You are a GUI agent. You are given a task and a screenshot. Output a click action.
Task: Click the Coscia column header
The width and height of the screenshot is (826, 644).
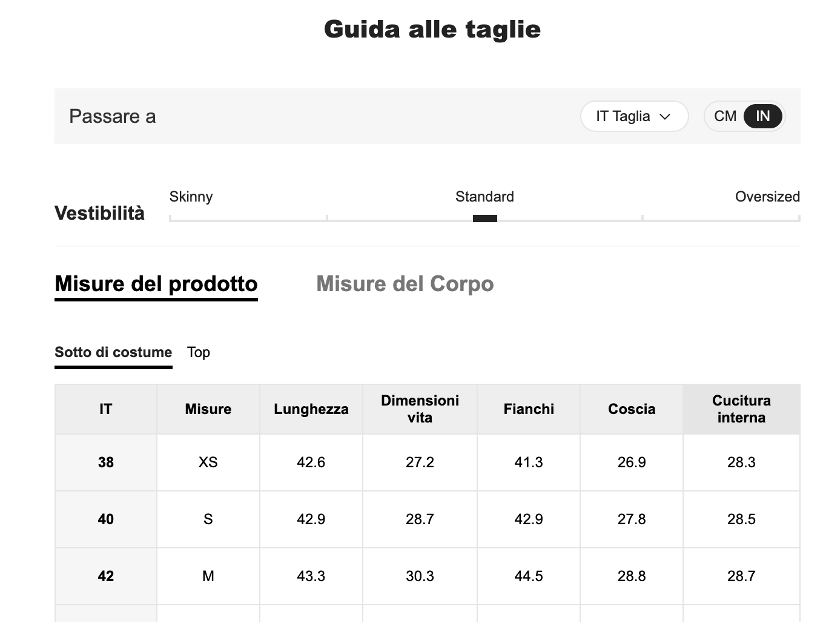tap(632, 409)
